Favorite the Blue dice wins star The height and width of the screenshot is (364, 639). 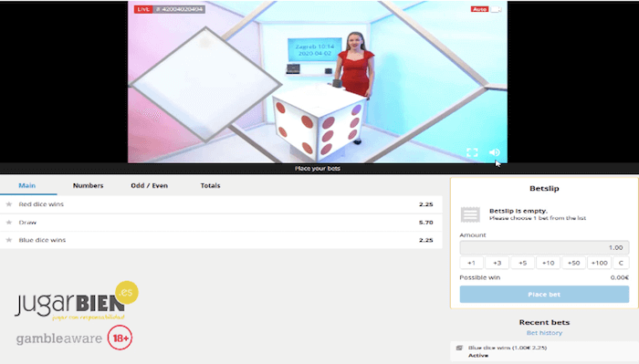pos(9,240)
